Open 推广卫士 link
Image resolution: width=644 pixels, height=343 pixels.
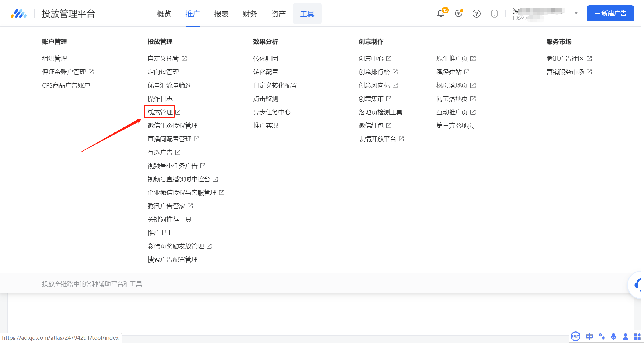(x=160, y=233)
